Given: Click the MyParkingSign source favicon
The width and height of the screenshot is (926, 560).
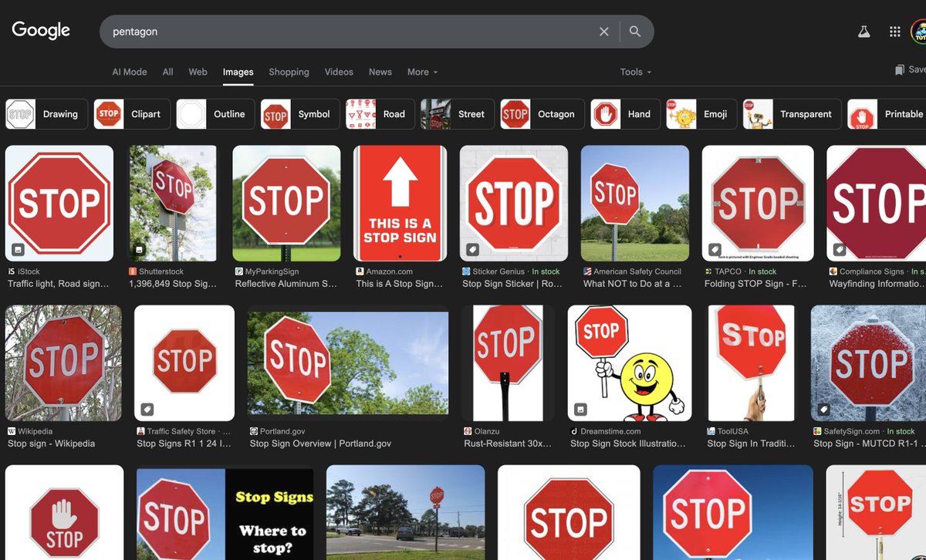Looking at the screenshot, I should 239,272.
